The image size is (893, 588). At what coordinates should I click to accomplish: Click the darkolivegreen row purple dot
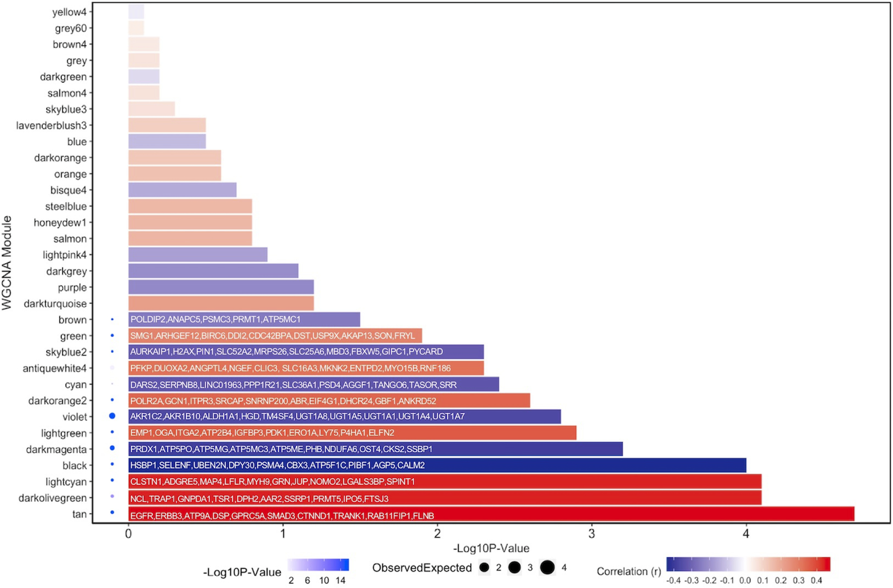coord(112,496)
